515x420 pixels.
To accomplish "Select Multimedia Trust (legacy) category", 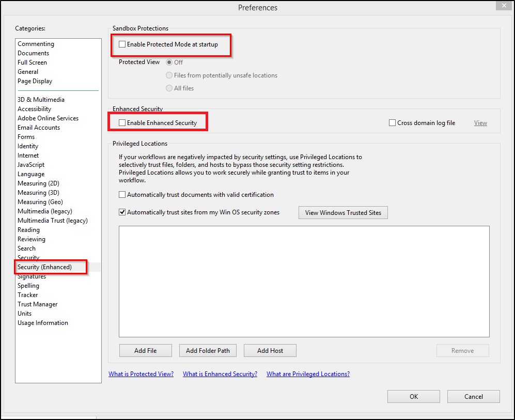I will pos(53,221).
